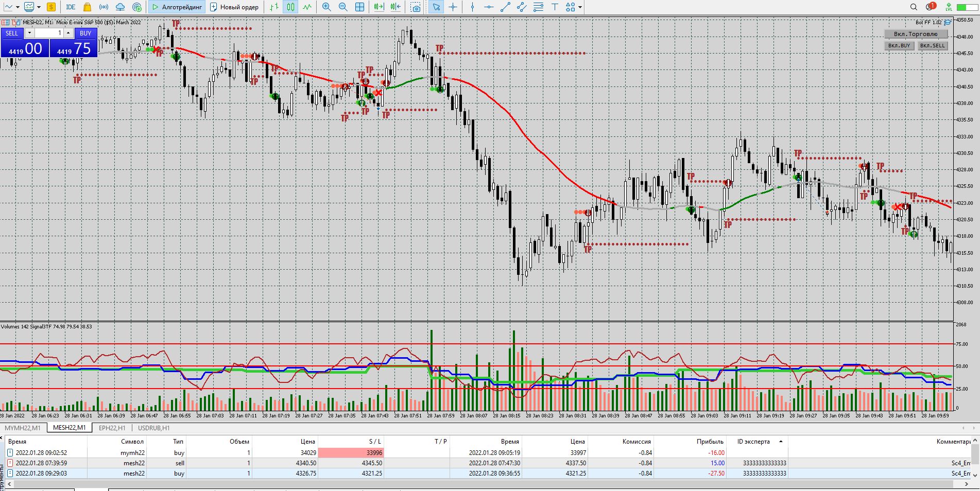Screen dimensions: 980x491
Task: Open the account notifications icon
Action: tap(930, 7)
